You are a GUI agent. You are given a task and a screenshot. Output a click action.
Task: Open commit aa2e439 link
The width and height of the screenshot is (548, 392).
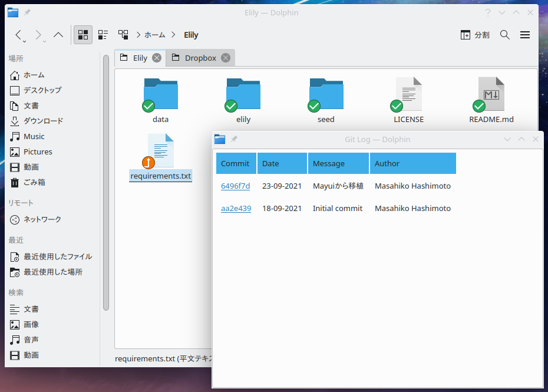(x=236, y=209)
